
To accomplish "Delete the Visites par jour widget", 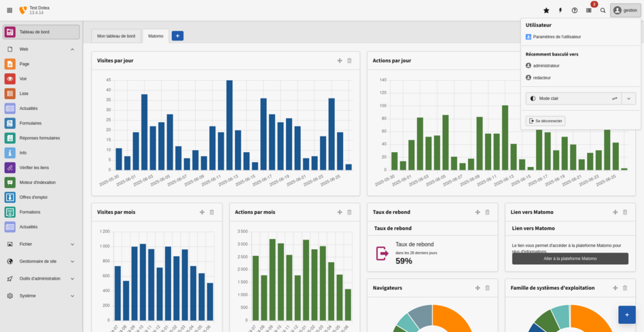I will tap(350, 60).
